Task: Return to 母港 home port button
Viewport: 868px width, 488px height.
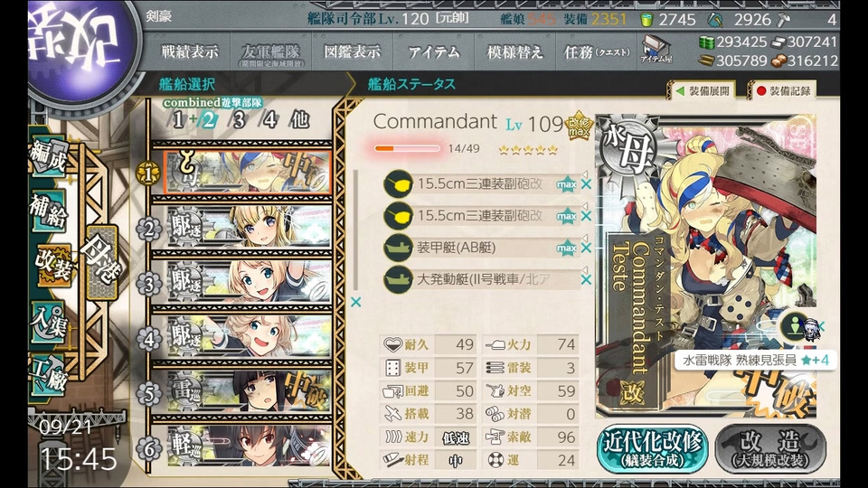Action: click(x=101, y=262)
